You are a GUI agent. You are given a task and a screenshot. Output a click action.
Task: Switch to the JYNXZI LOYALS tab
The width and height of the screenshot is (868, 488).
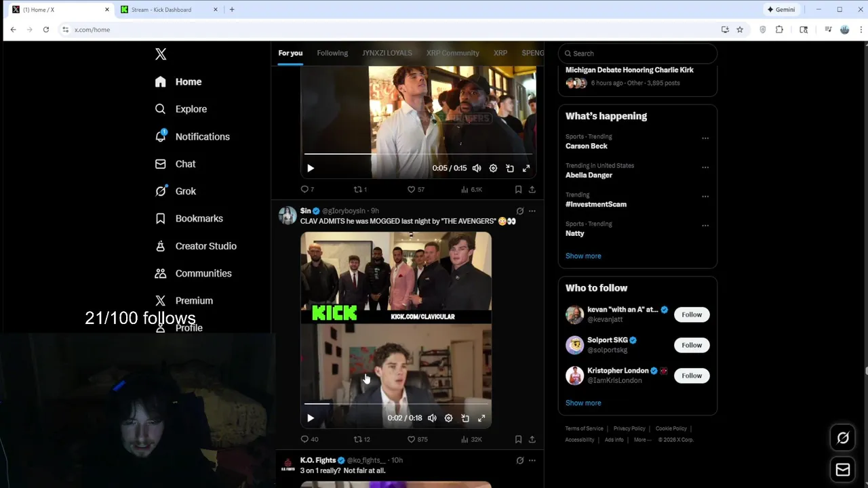pos(387,53)
